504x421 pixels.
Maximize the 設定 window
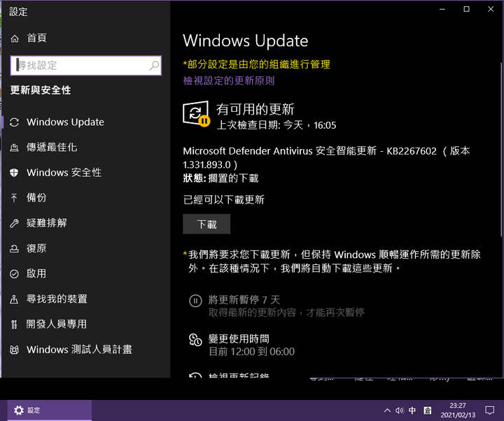[466, 9]
